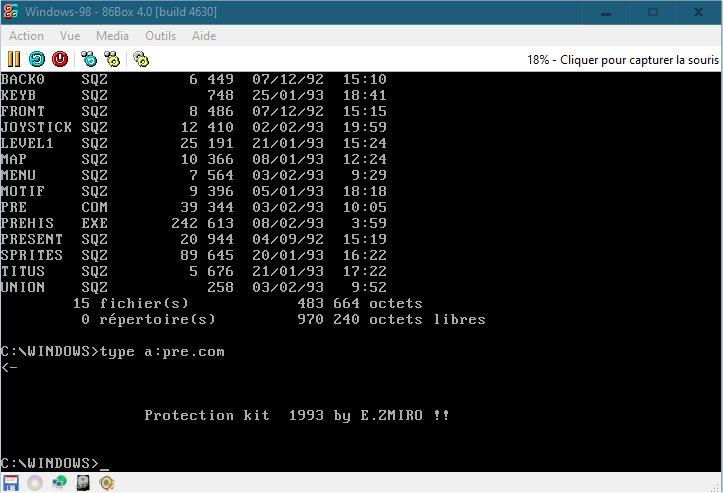Image resolution: width=723 pixels, height=493 pixels.
Task: Minimize the 86Box window
Action: tap(606, 12)
